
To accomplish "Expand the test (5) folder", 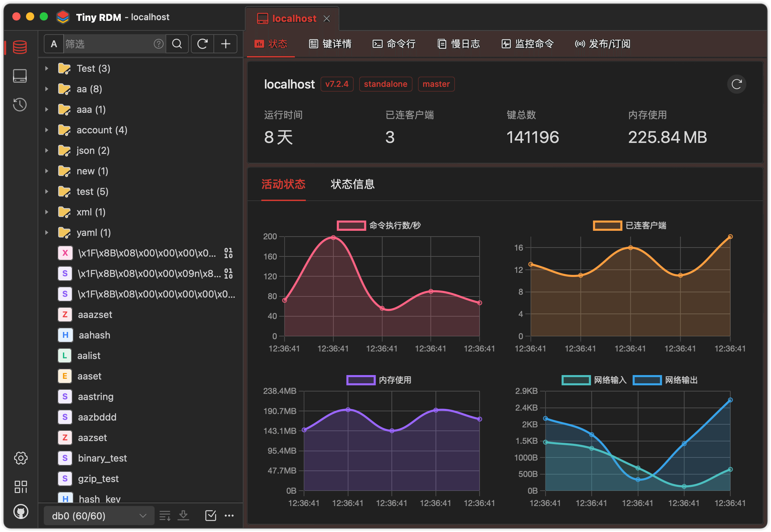I will coord(47,191).
